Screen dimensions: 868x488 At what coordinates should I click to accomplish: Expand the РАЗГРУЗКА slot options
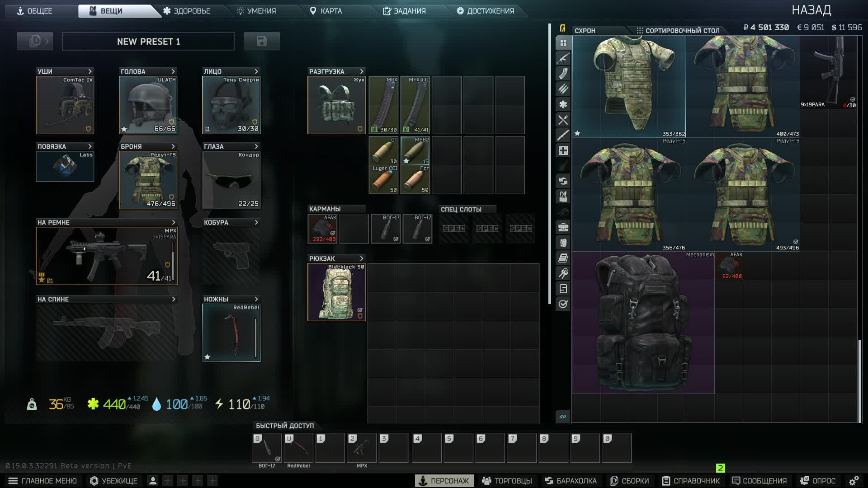tap(360, 71)
